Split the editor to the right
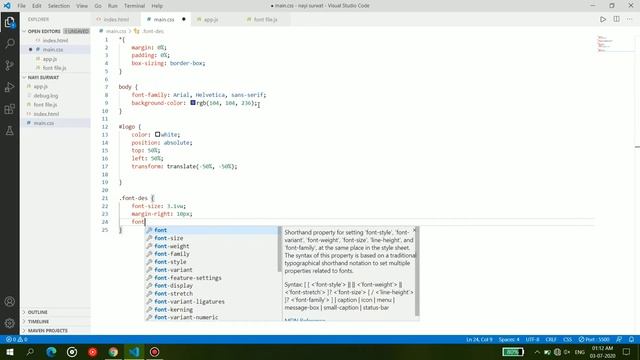 616,19
